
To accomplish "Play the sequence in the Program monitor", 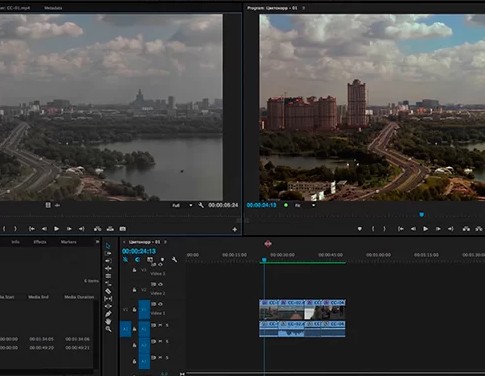I will 425,229.
